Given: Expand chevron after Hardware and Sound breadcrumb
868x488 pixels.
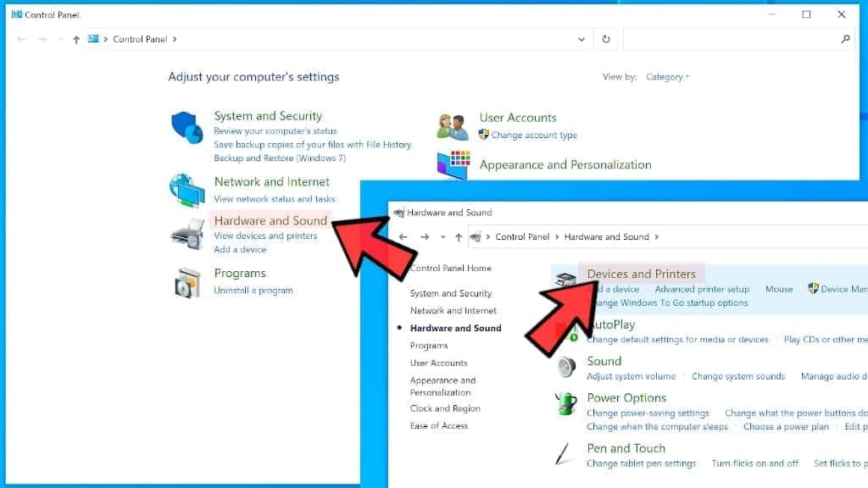Looking at the screenshot, I should point(657,237).
